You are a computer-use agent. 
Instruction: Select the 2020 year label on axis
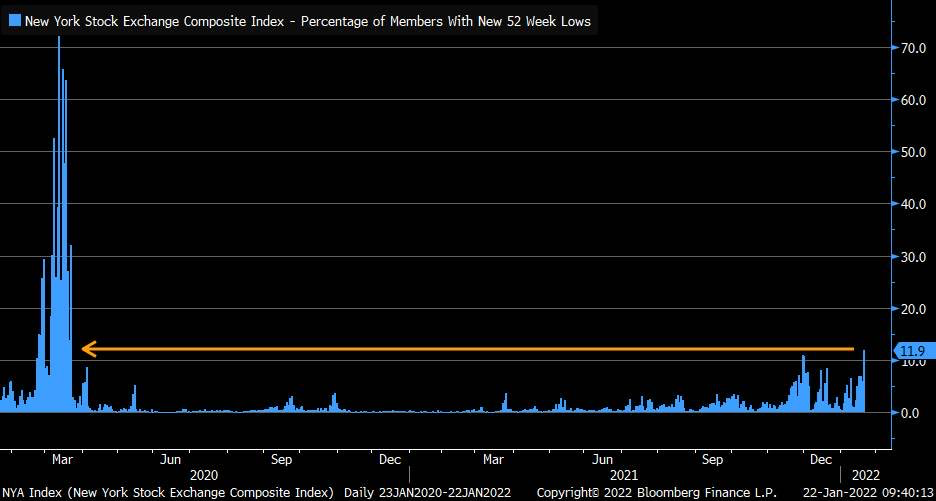point(203,475)
